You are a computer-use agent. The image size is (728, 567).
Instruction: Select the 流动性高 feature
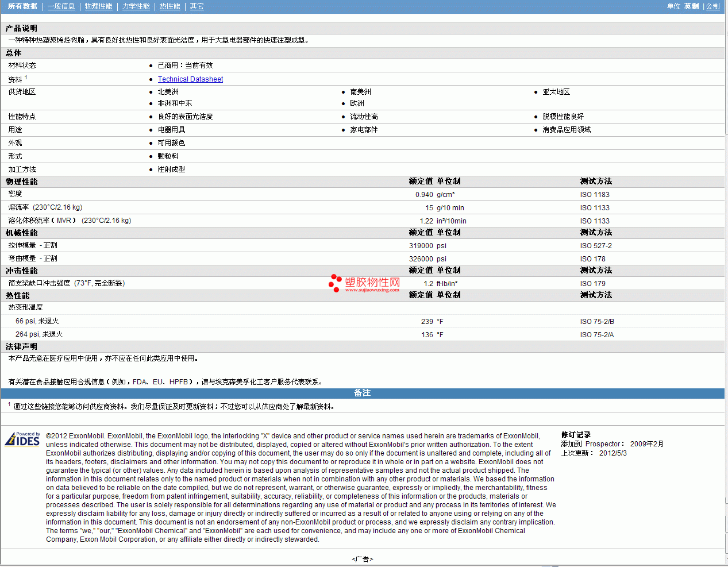pos(364,117)
